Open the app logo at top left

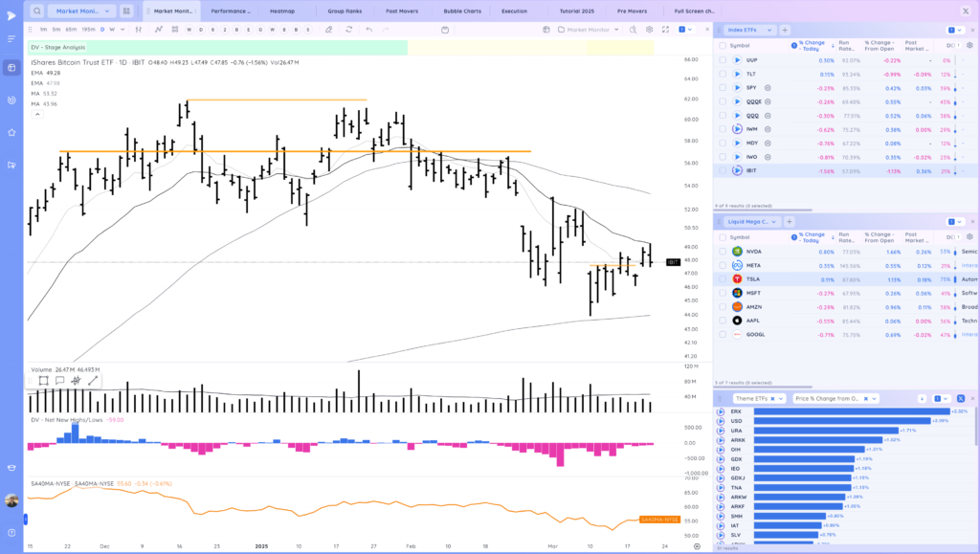11,15
